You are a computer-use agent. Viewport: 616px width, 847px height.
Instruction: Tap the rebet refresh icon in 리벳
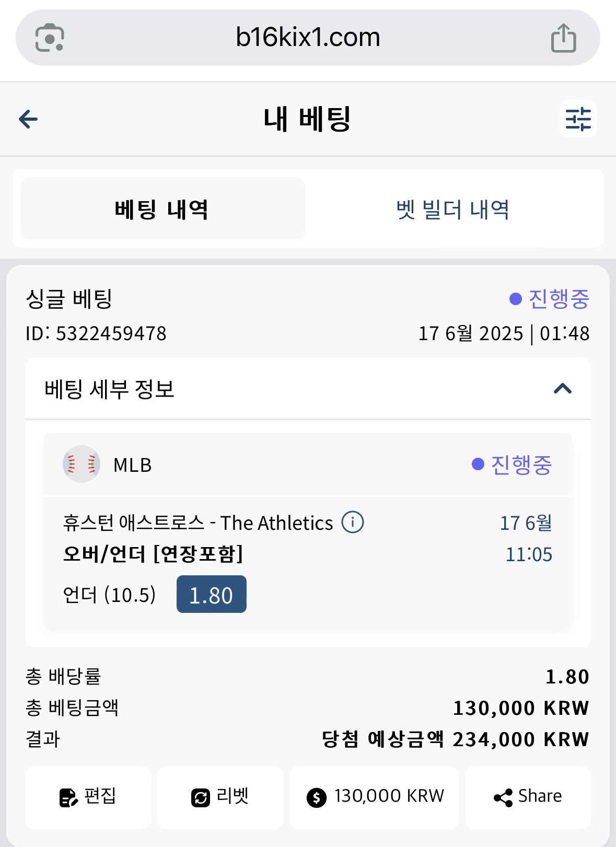pos(200,797)
